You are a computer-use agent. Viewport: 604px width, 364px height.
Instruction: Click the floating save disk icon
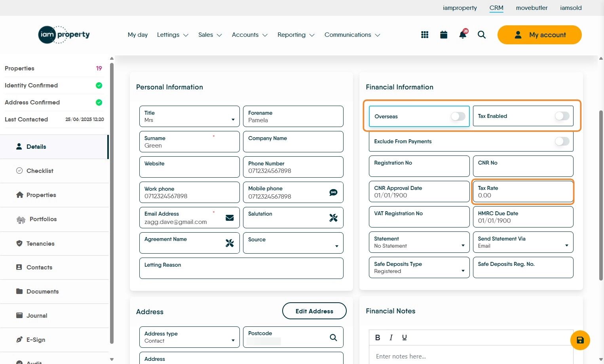click(580, 340)
